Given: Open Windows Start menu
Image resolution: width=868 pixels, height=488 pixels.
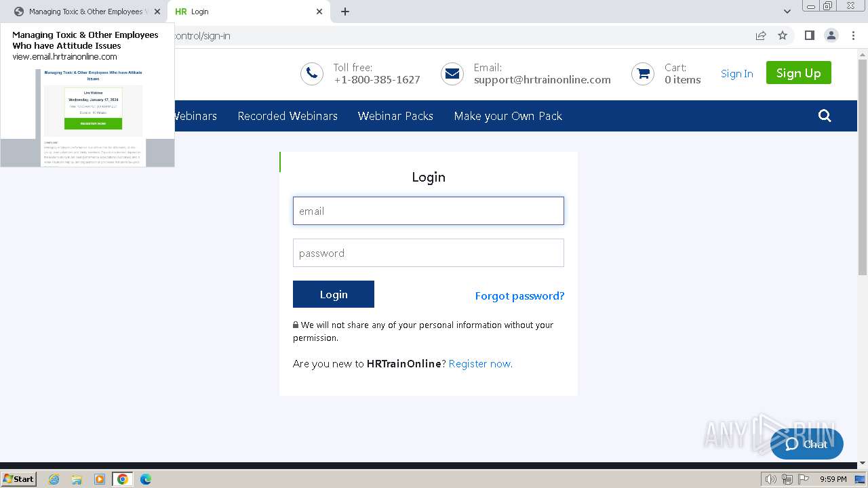Looking at the screenshot, I should (19, 479).
